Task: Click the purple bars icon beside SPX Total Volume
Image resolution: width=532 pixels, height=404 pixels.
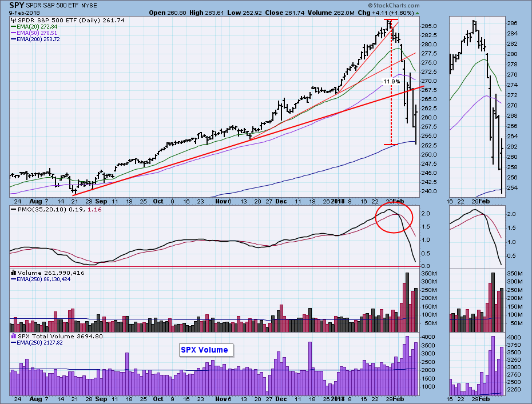Action: tap(14, 336)
